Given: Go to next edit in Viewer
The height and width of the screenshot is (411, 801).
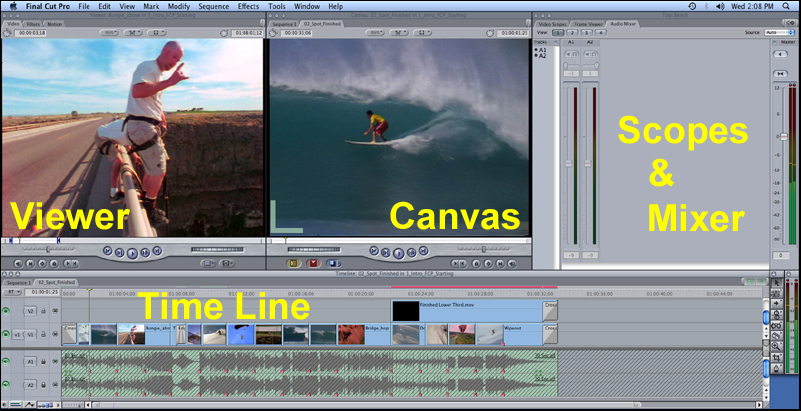Looking at the screenshot, I should (x=157, y=251).
